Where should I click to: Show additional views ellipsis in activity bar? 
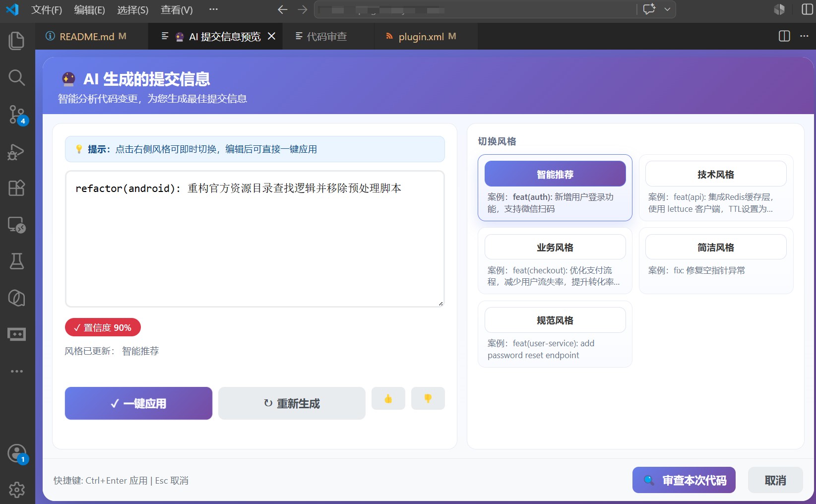point(17,371)
